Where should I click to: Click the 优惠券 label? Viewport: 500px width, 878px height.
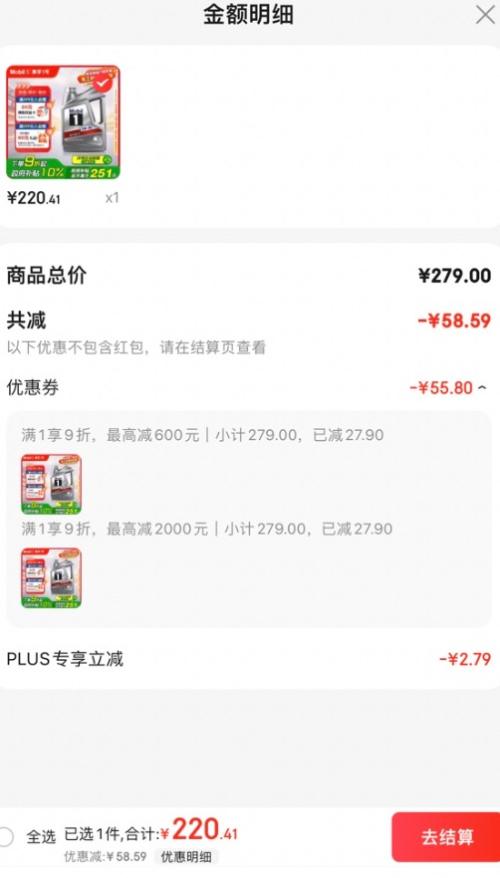pos(32,387)
